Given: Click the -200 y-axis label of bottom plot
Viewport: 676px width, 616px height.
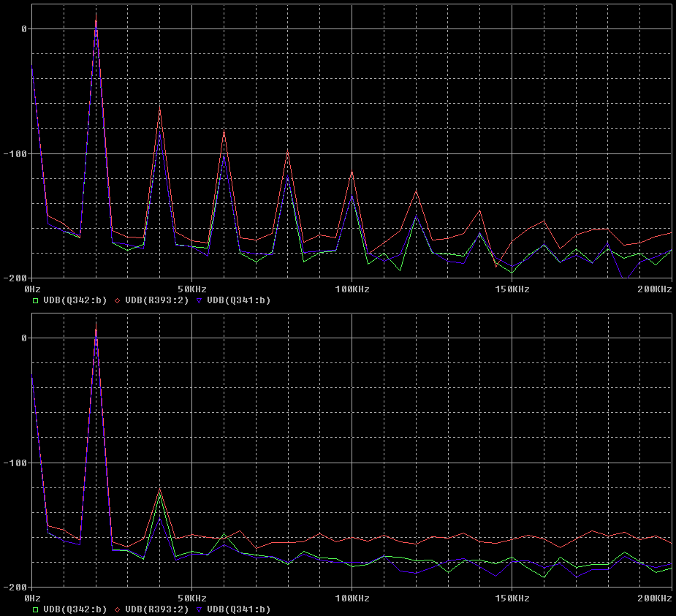Looking at the screenshot, I should (15, 587).
